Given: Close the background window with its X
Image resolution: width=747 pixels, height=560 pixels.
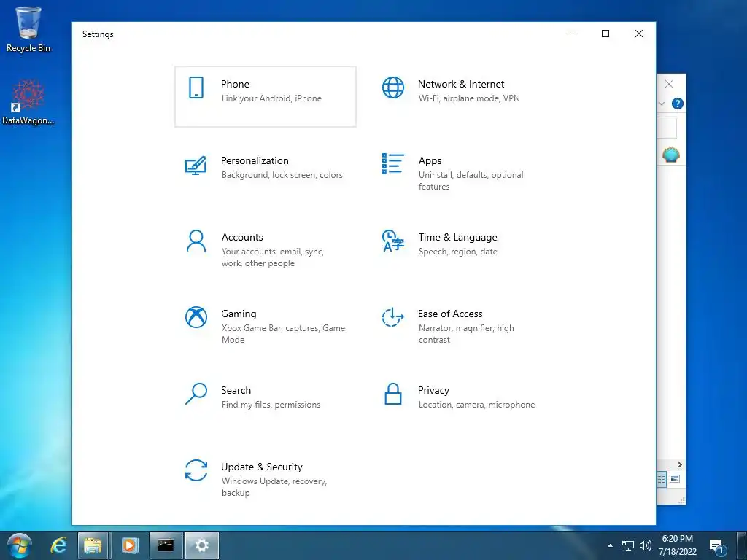Looking at the screenshot, I should click(669, 84).
